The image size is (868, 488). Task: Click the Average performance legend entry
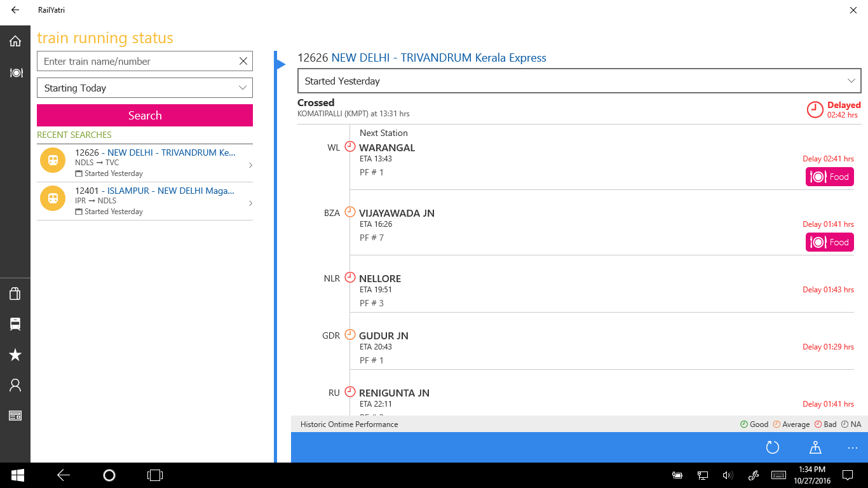791,424
